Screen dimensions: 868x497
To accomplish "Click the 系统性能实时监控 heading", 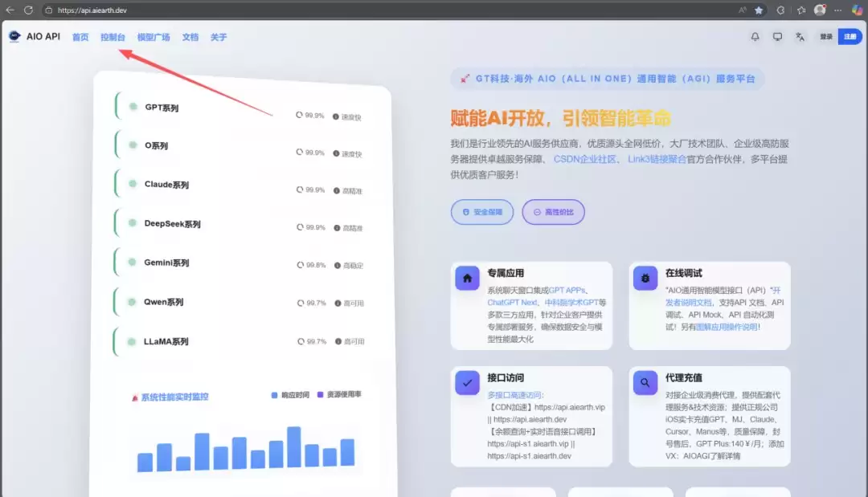I will [174, 397].
